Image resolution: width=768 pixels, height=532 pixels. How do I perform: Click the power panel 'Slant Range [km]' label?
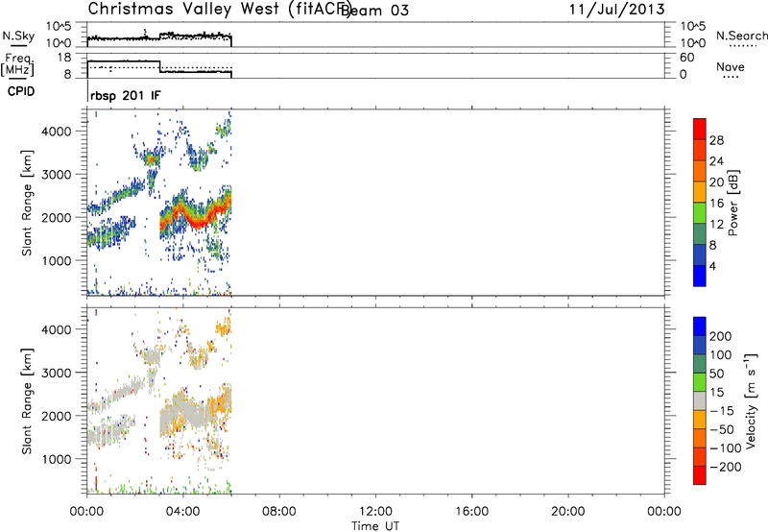pos(27,203)
